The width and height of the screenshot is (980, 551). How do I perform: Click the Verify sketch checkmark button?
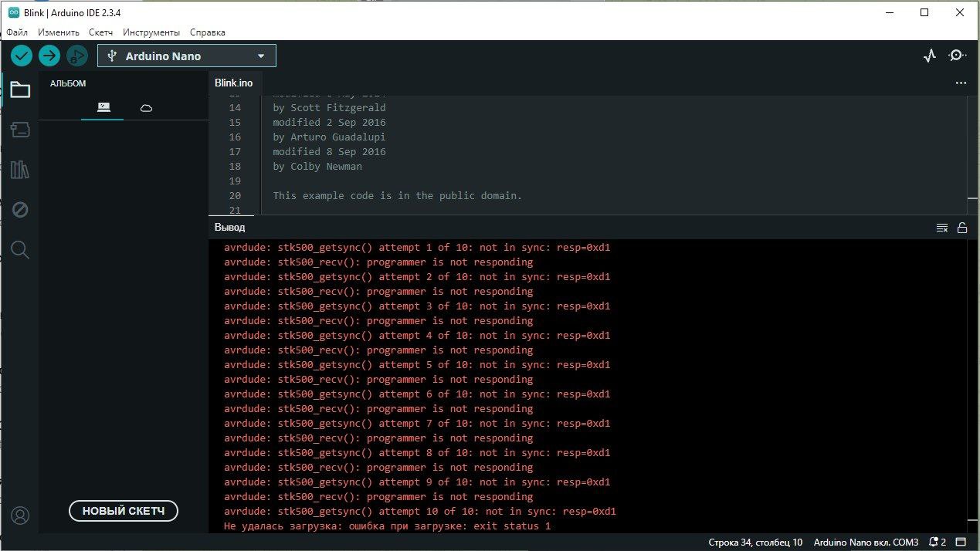click(22, 56)
